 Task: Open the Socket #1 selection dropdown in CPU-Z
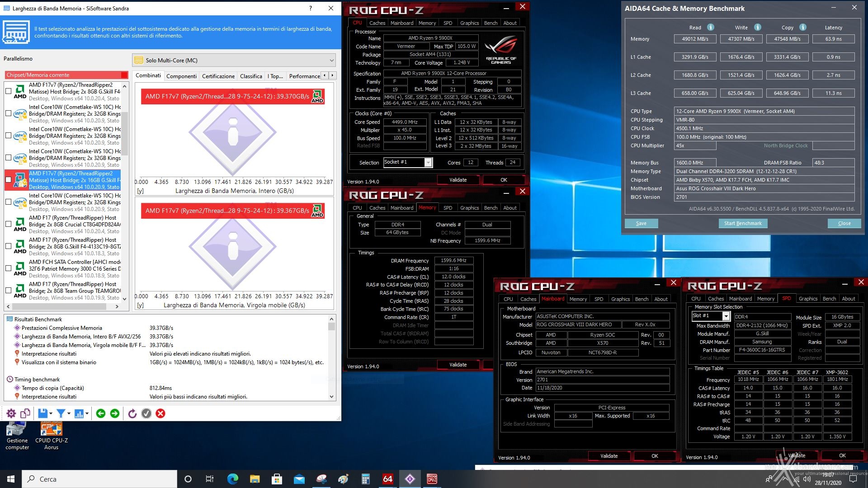428,162
